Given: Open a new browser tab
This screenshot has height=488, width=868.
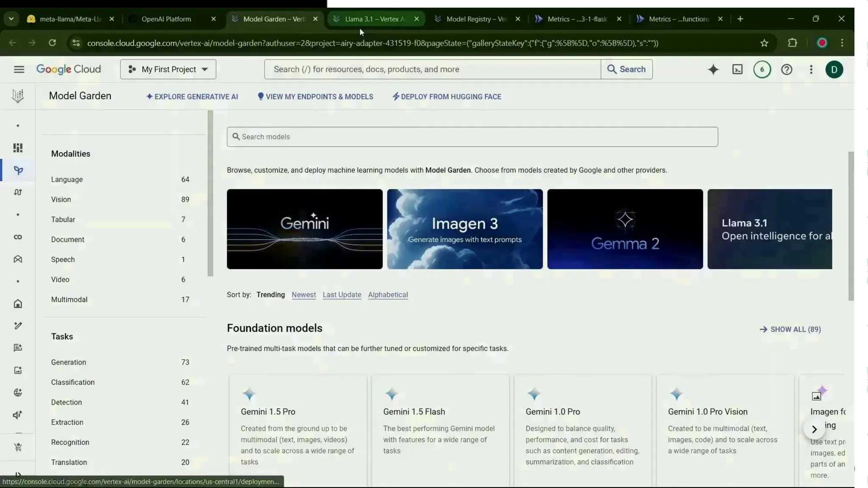Looking at the screenshot, I should pyautogui.click(x=740, y=19).
